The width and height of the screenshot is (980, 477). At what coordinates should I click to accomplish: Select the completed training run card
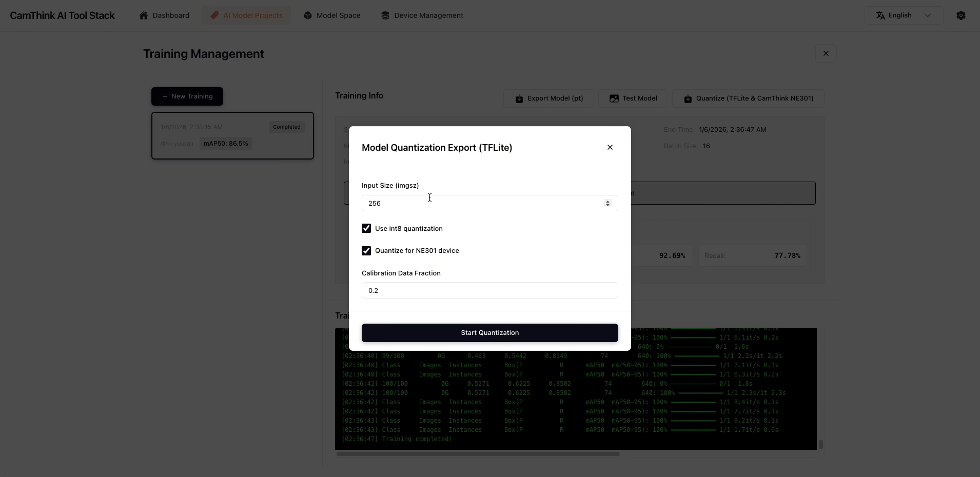pyautogui.click(x=232, y=136)
